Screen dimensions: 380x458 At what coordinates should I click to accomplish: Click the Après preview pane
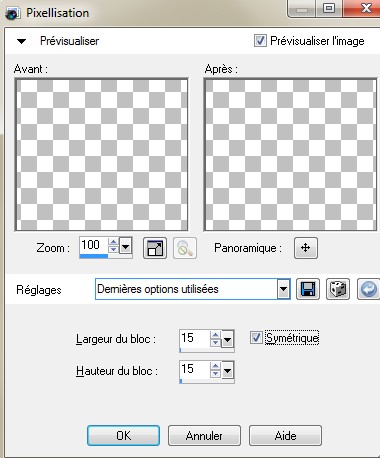[x=290, y=154]
